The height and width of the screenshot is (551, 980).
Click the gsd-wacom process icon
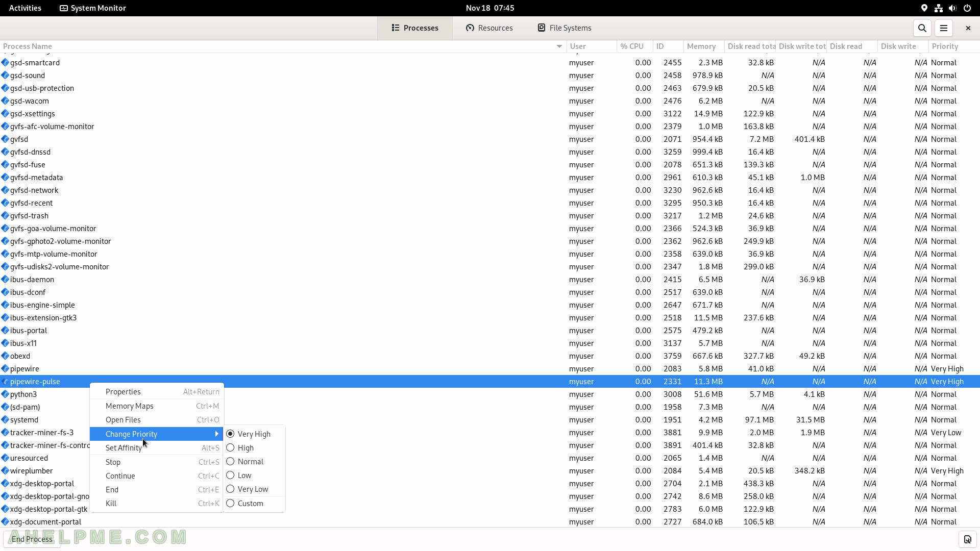(x=5, y=101)
